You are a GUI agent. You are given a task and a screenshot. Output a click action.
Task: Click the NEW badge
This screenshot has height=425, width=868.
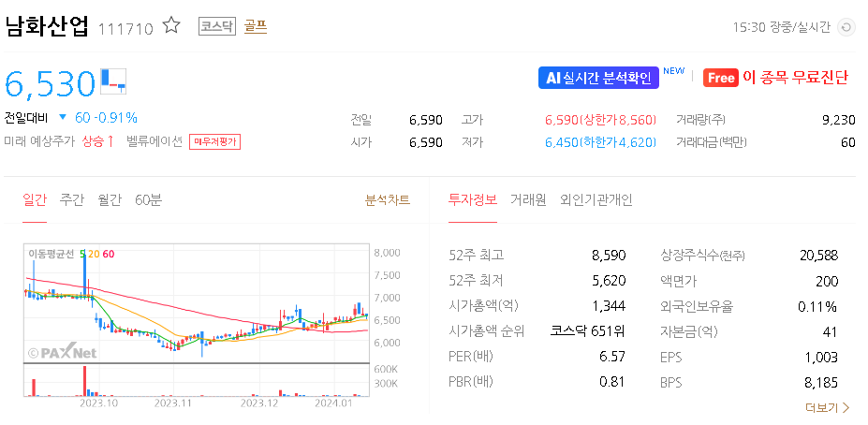(673, 71)
